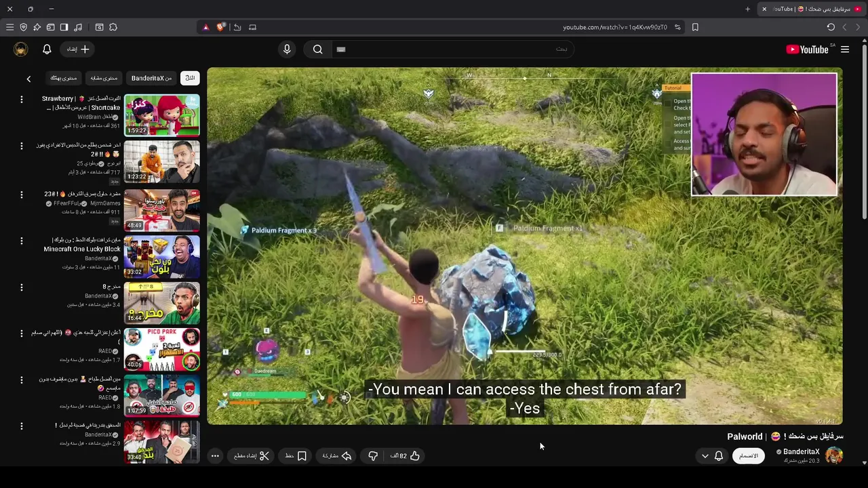Screen dimensions: 868x488
Task: Open the 1:23:22 video thumbnail
Action: point(162,162)
